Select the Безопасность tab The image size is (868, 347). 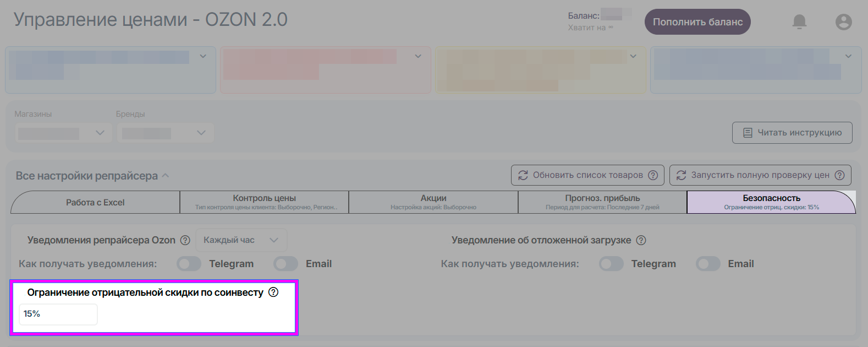(x=771, y=202)
